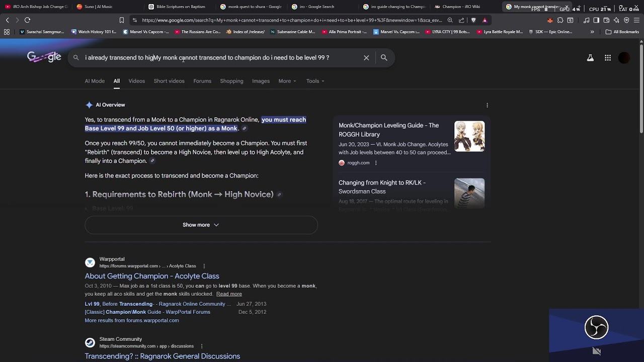
Task: Open the Submarine Cable M... bookmark
Action: [x=292, y=32]
